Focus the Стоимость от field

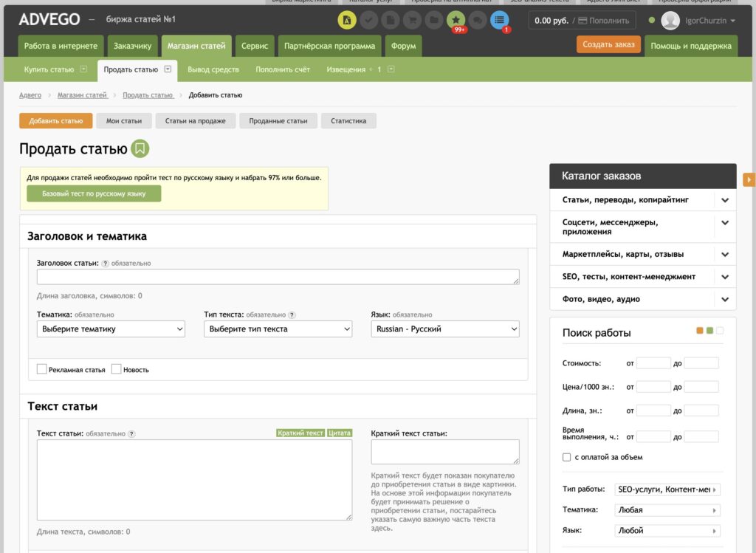tap(653, 363)
